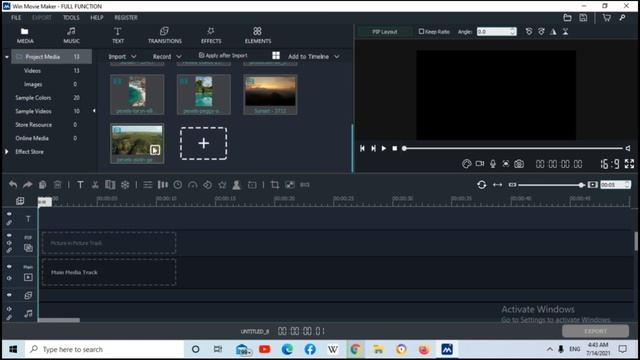640x360 pixels.
Task: Click the camera snapshot icon under preview
Action: (519, 164)
